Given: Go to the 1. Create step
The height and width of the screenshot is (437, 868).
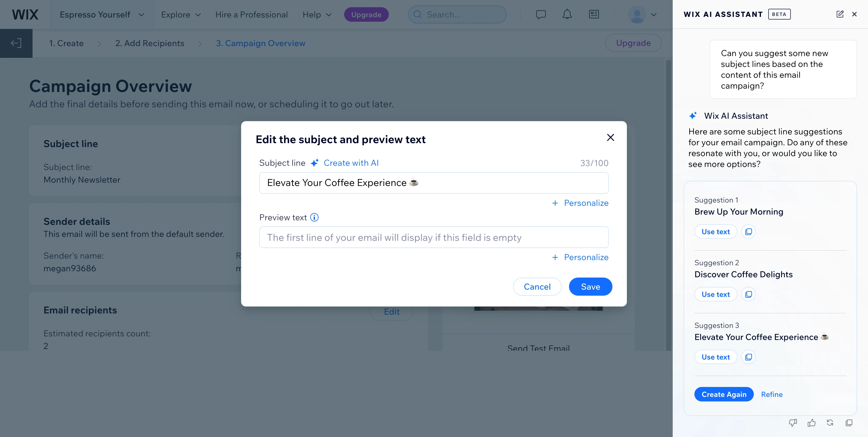Looking at the screenshot, I should [x=66, y=43].
